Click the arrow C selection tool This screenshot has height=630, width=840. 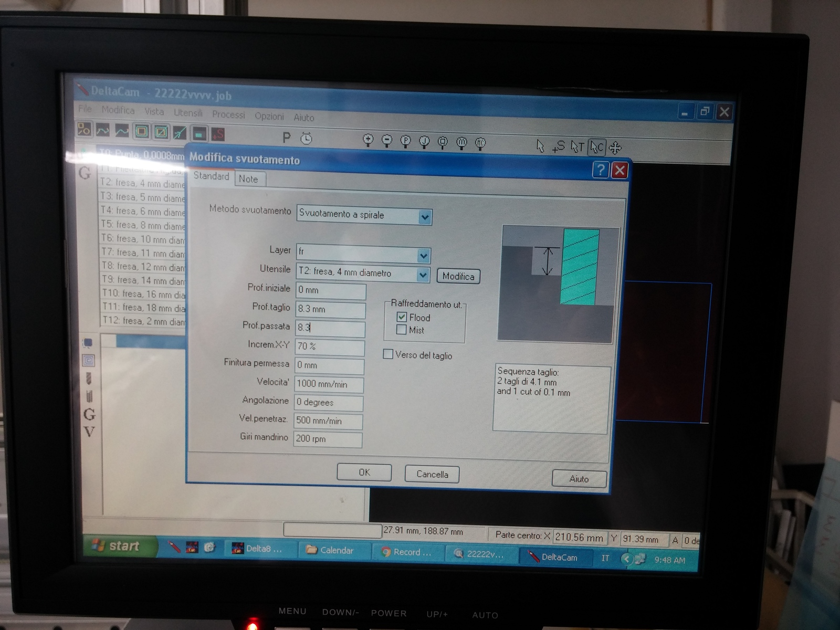[597, 147]
